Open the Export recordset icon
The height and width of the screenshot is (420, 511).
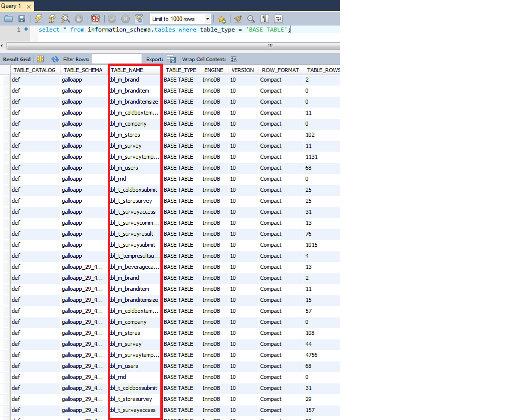[x=171, y=59]
